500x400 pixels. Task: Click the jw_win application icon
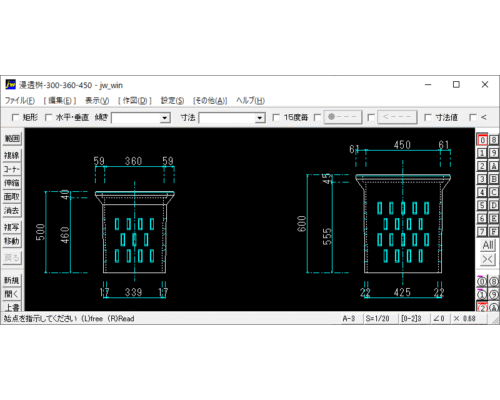[11, 85]
